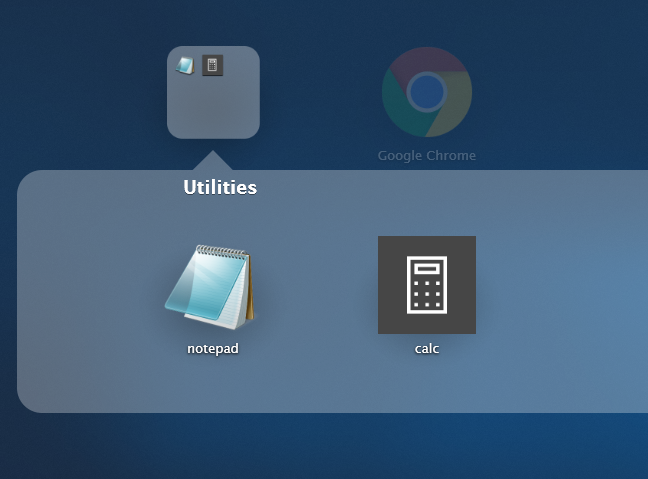Viewport: 648px width, 479px height.
Task: Open the notepad app icon
Action: [210, 286]
